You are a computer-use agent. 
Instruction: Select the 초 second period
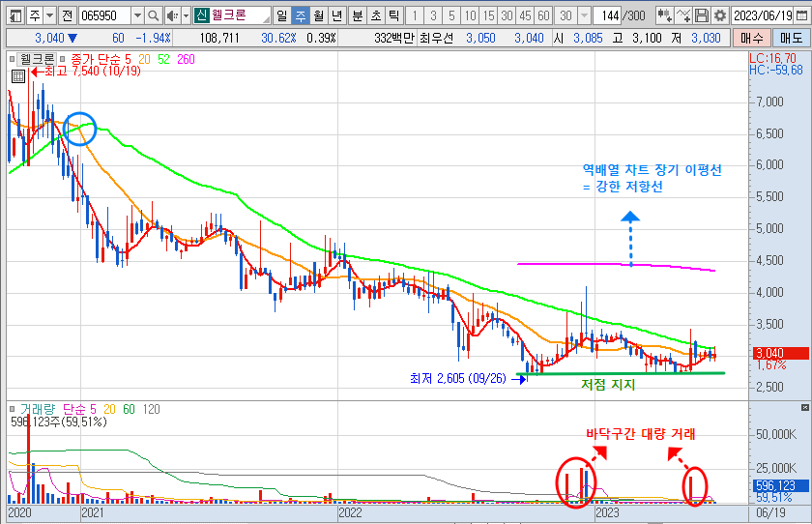376,15
